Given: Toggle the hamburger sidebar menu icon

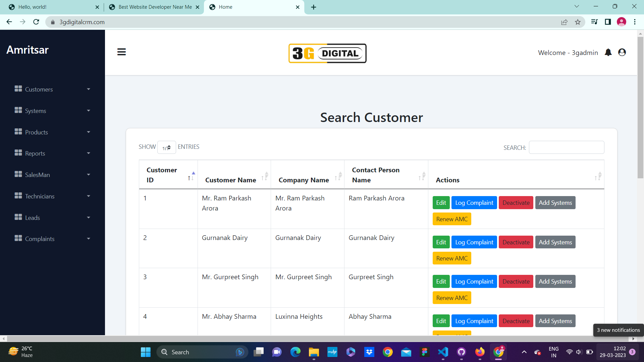Looking at the screenshot, I should 121,52.
